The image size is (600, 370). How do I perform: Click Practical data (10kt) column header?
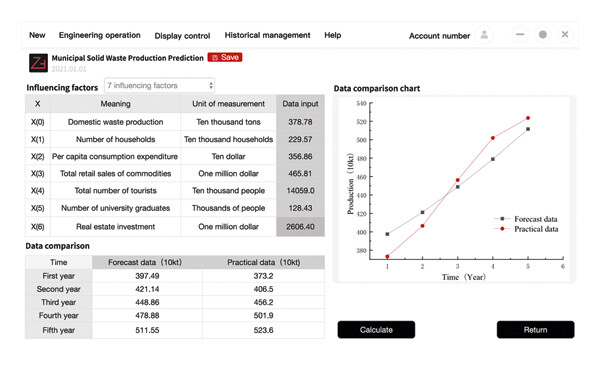[x=264, y=262]
